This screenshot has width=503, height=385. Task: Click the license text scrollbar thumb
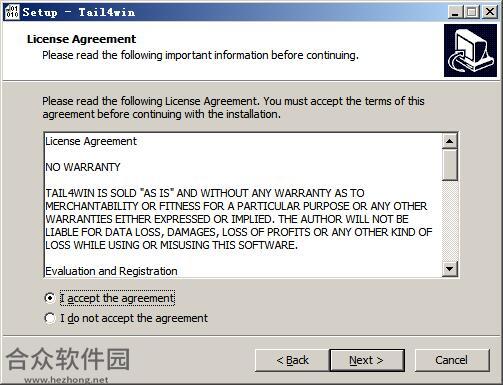[x=450, y=165]
